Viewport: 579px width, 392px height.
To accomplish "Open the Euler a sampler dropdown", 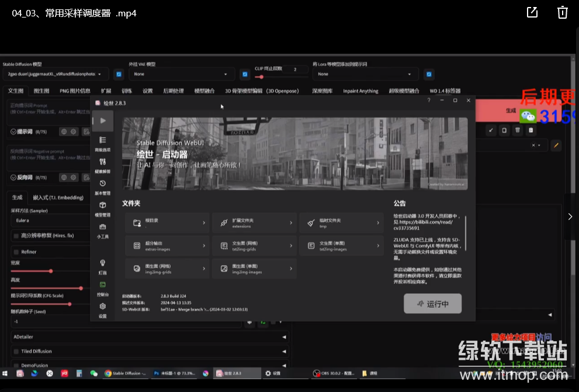I will pos(35,220).
